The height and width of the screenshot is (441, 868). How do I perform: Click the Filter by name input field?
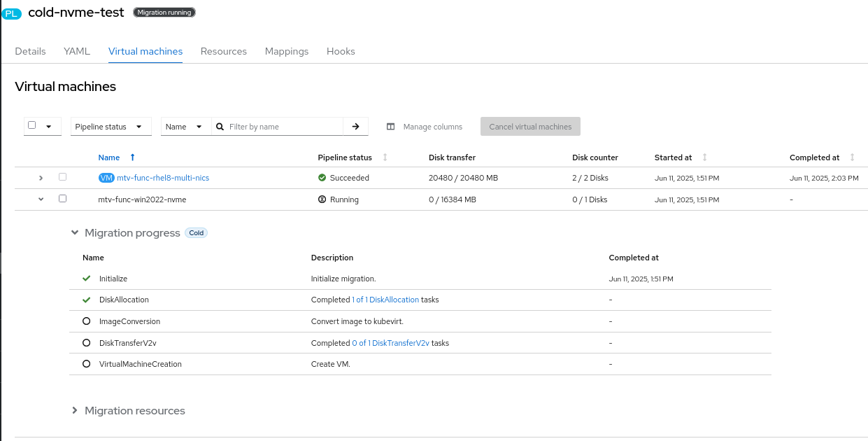click(283, 127)
